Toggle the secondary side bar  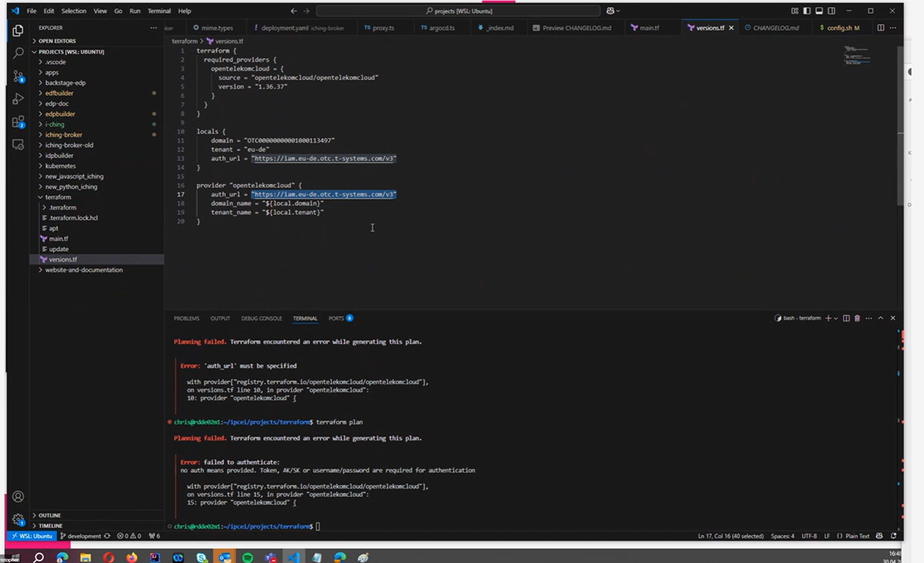pos(832,11)
